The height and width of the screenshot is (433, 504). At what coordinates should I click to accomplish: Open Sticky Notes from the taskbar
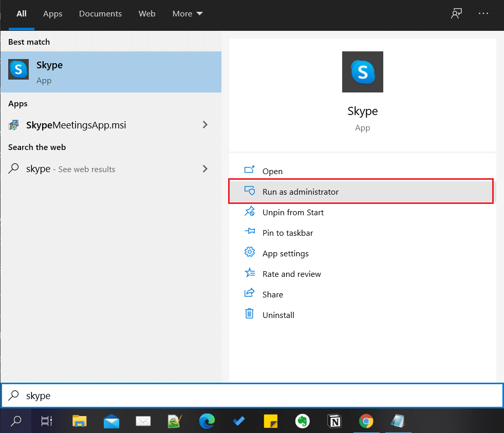pos(270,421)
